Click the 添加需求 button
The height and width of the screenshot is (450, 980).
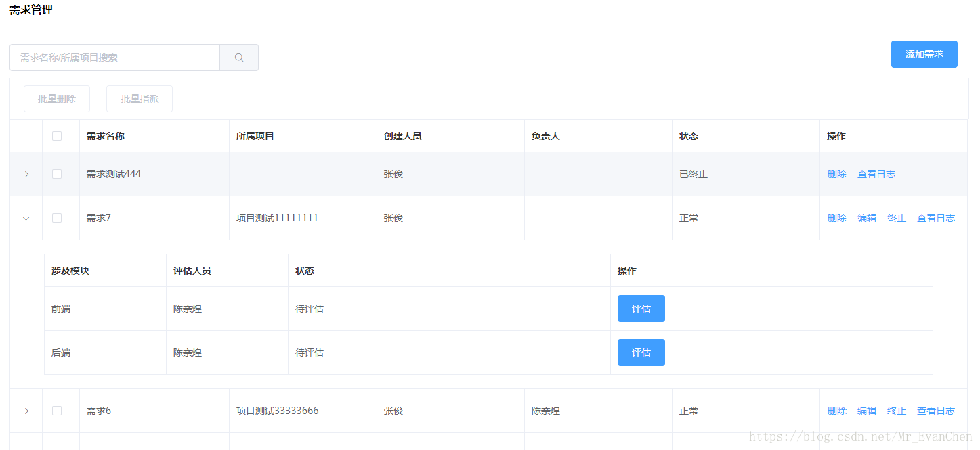pos(924,54)
